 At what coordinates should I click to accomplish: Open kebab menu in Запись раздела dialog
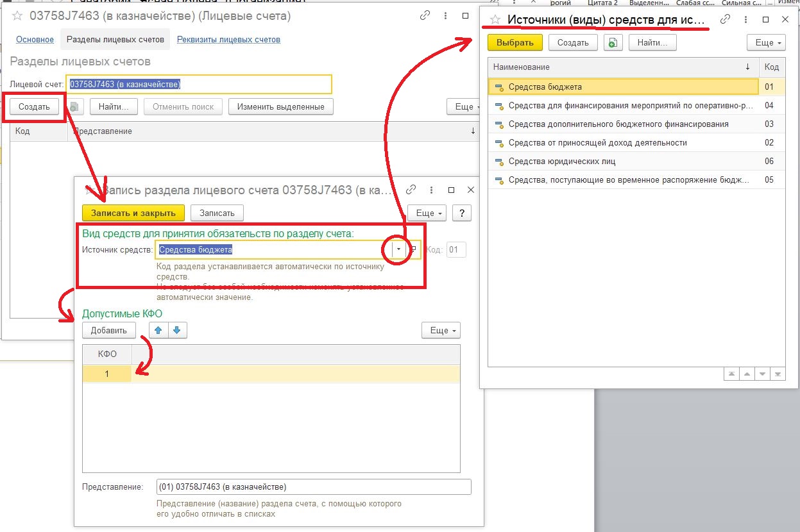(431, 190)
